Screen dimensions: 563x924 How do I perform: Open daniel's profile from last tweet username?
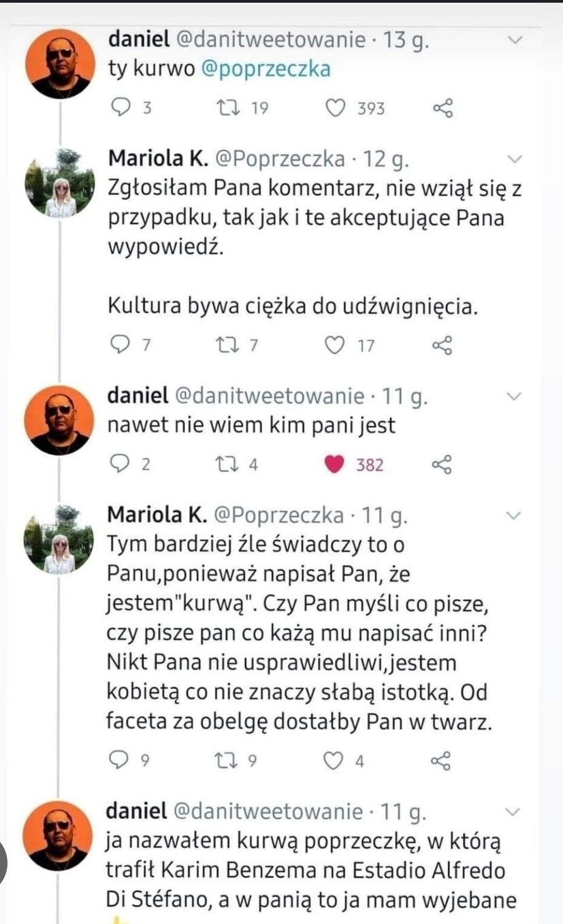pyautogui.click(x=136, y=811)
